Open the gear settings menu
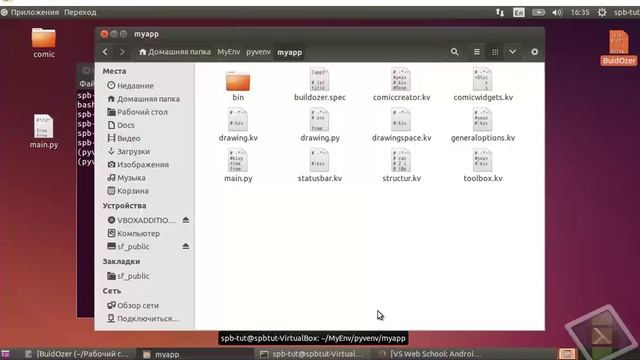 point(534,52)
